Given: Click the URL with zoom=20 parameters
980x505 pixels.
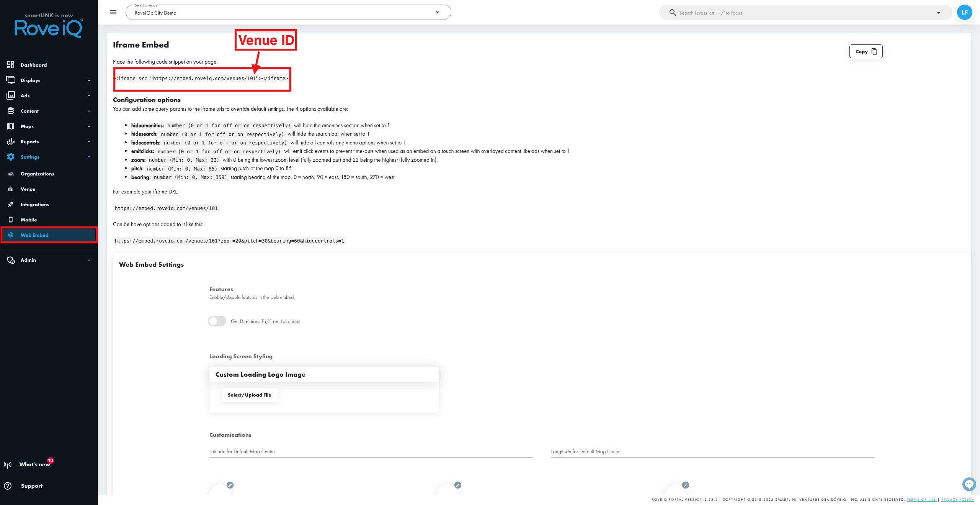Looking at the screenshot, I should (229, 241).
